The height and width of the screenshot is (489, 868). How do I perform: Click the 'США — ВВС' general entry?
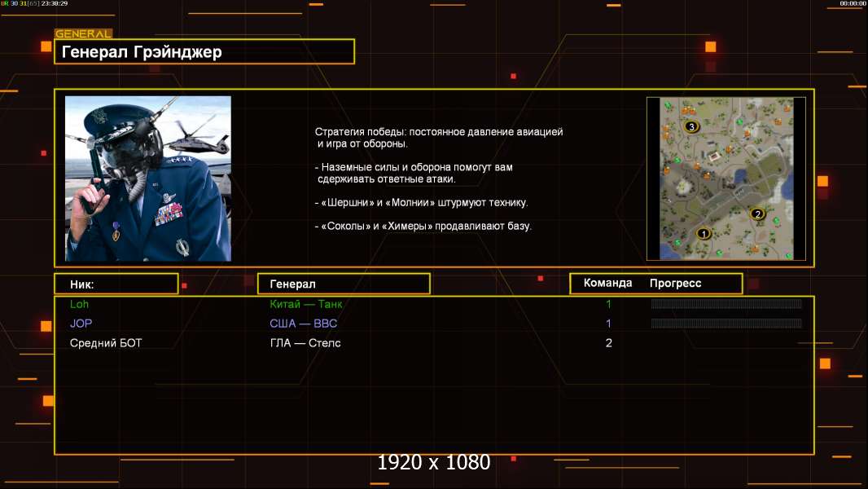304,324
